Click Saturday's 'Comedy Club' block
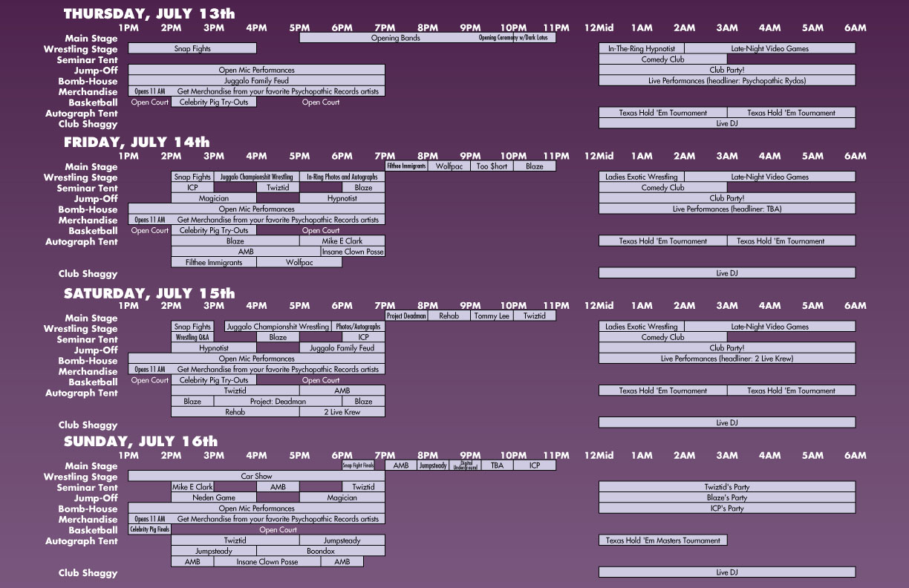909x588 pixels. 663,337
